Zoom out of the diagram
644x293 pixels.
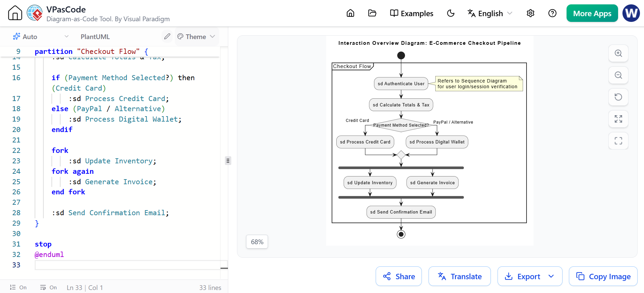click(x=618, y=75)
